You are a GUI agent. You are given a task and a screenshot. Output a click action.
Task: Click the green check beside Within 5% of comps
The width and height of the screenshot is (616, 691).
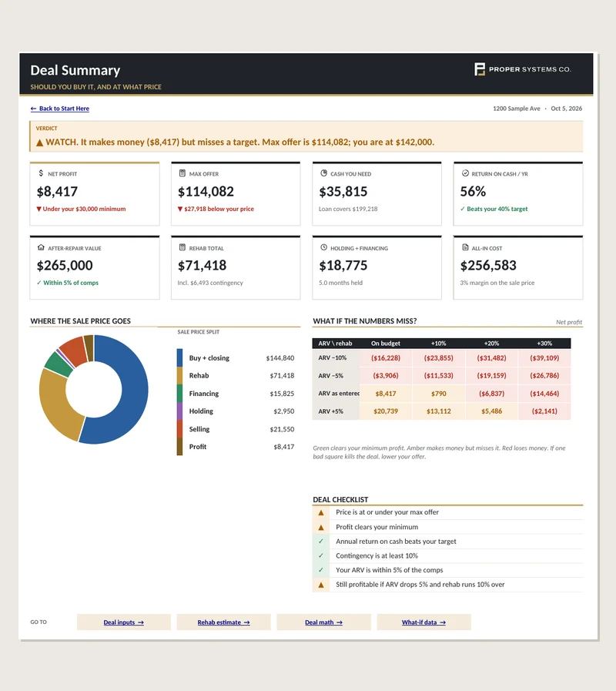coord(39,283)
